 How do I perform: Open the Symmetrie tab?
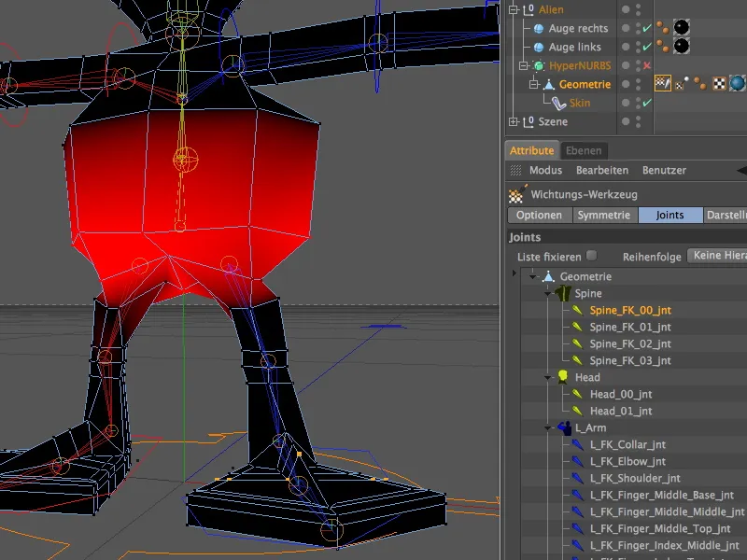click(604, 216)
